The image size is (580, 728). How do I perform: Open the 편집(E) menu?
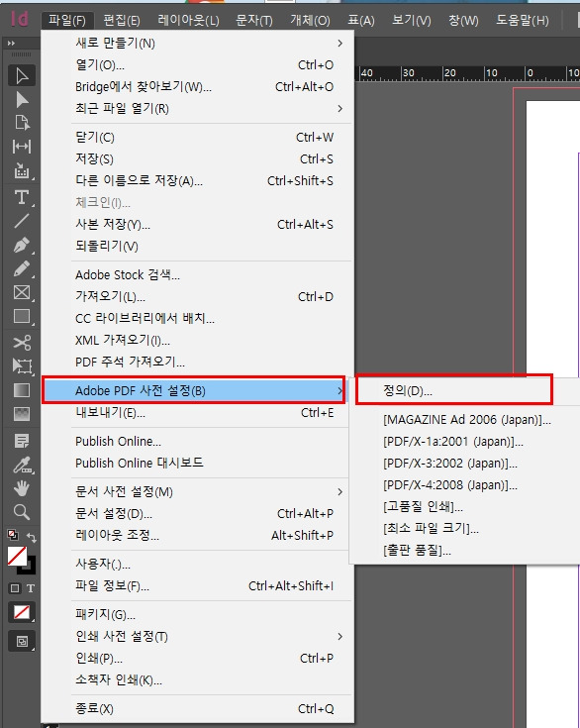point(122,21)
